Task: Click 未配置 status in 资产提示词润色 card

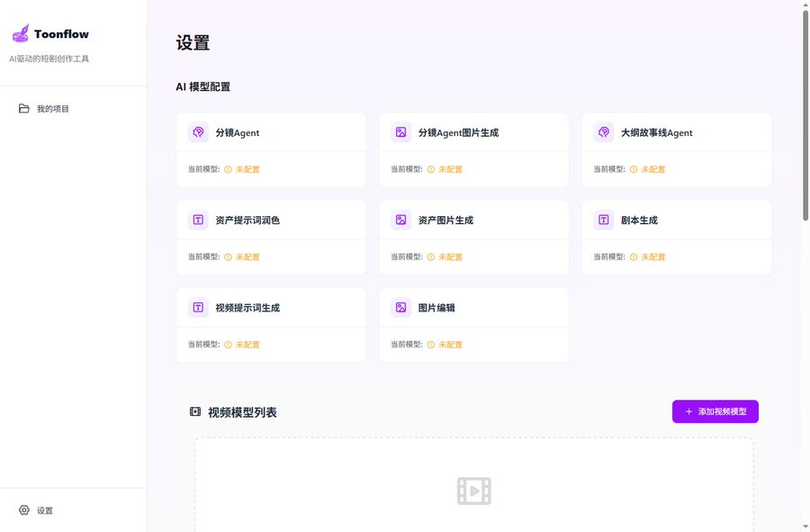Action: 247,257
